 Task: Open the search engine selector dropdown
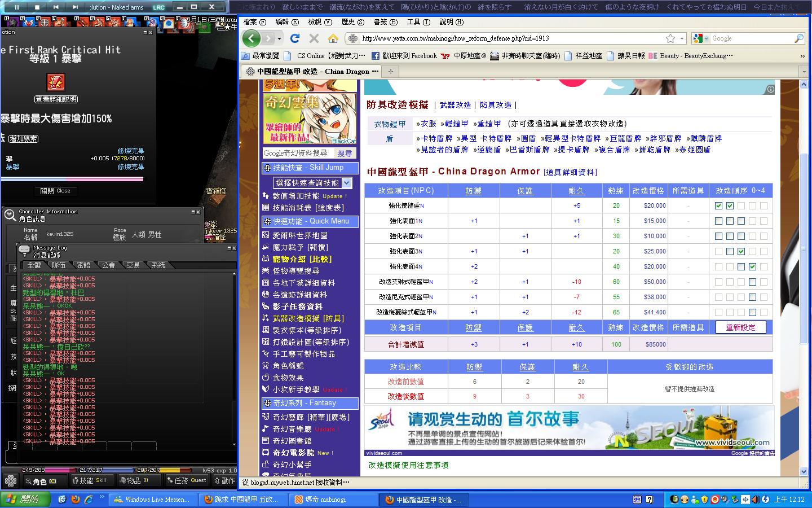click(x=700, y=38)
